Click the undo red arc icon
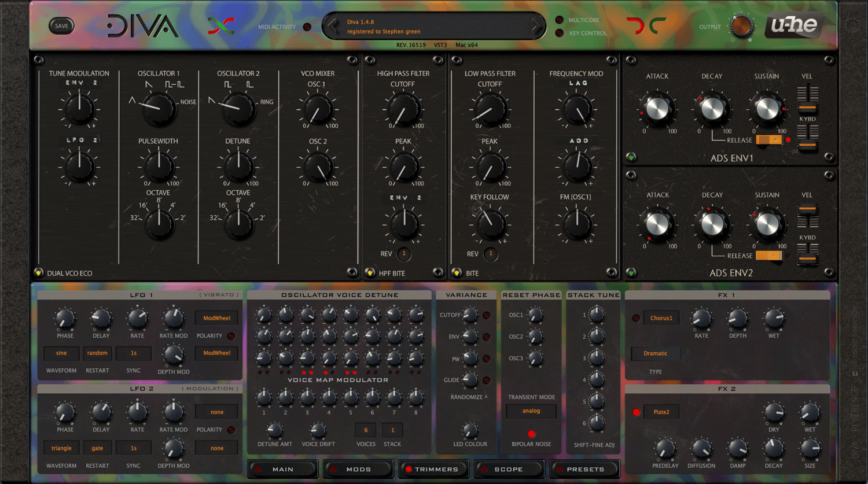 [635, 25]
